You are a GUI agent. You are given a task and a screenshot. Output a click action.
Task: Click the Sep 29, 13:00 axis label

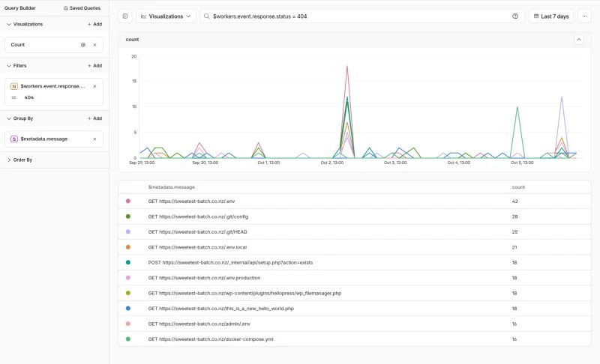pos(142,163)
